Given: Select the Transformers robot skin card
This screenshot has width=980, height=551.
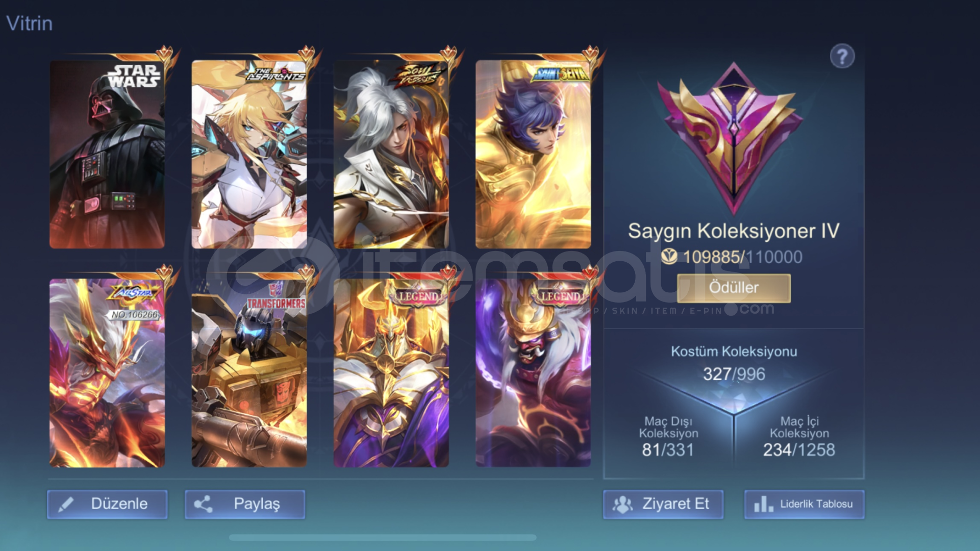Looking at the screenshot, I should (249, 372).
